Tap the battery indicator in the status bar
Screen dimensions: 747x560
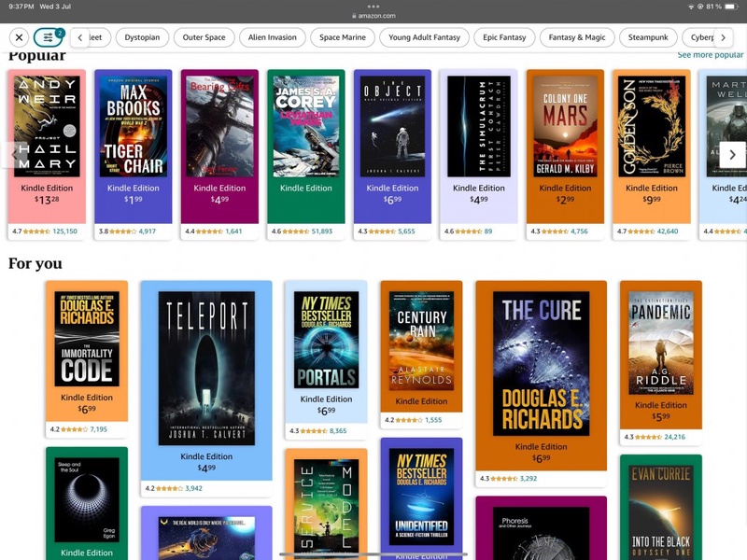[x=731, y=7]
